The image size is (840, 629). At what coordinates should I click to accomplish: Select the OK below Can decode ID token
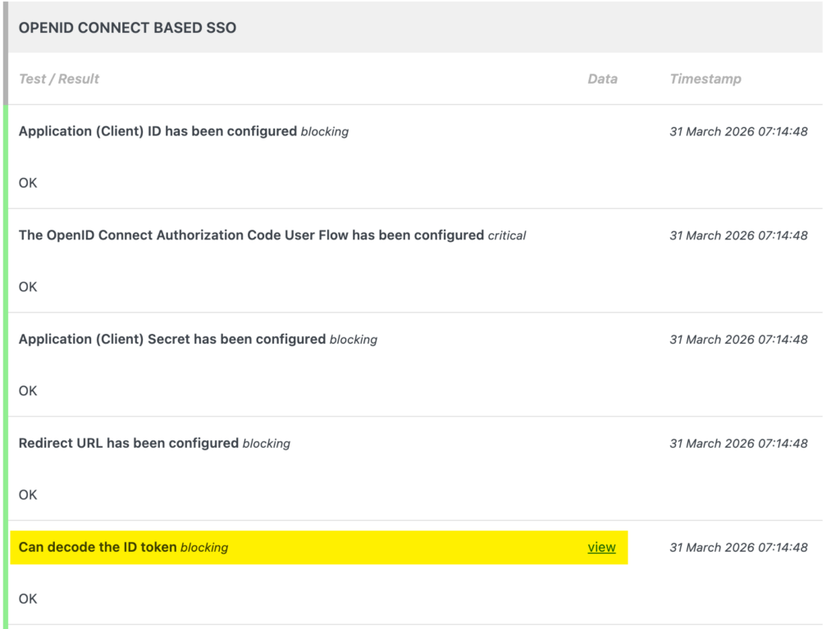point(27,599)
